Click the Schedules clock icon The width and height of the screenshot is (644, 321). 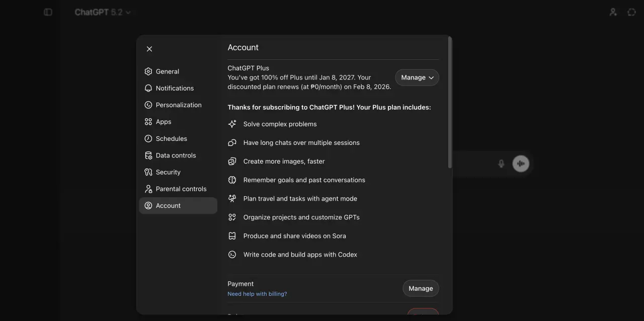[x=148, y=138]
